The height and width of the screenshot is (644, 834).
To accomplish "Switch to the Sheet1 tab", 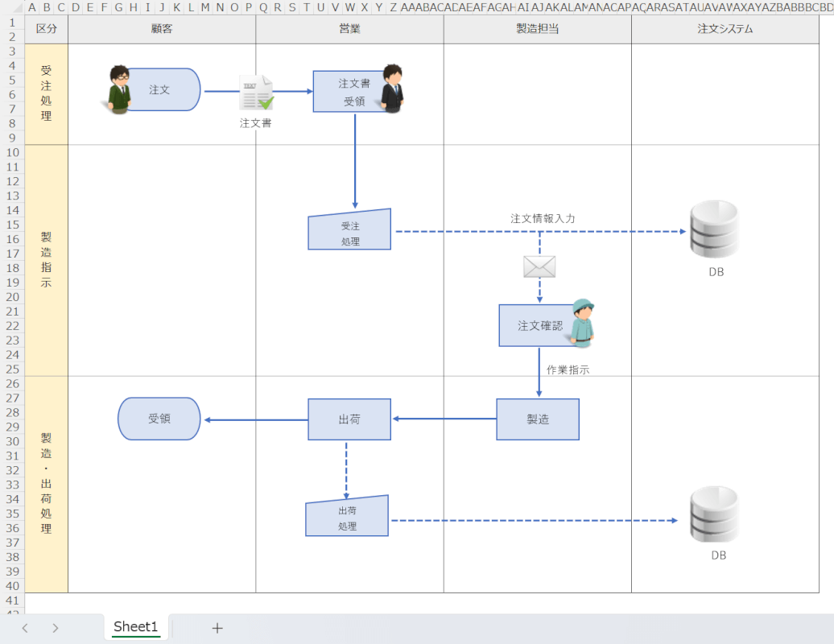I will [x=134, y=627].
